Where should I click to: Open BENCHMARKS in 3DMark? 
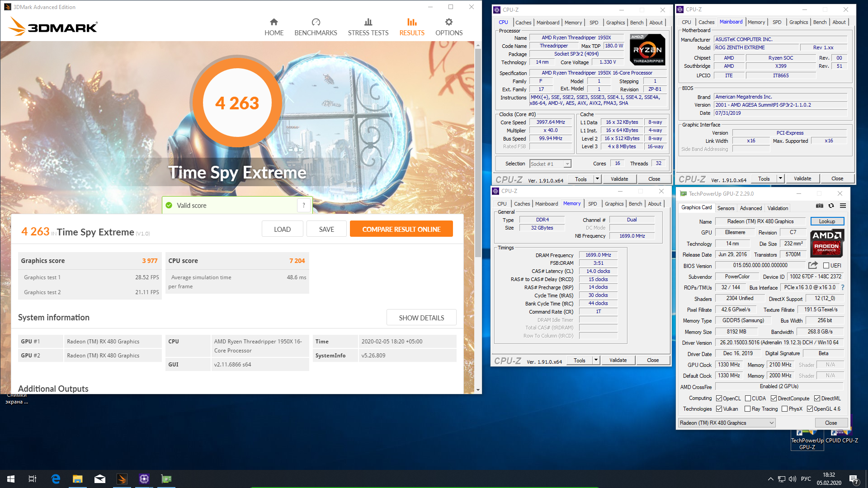click(x=316, y=27)
